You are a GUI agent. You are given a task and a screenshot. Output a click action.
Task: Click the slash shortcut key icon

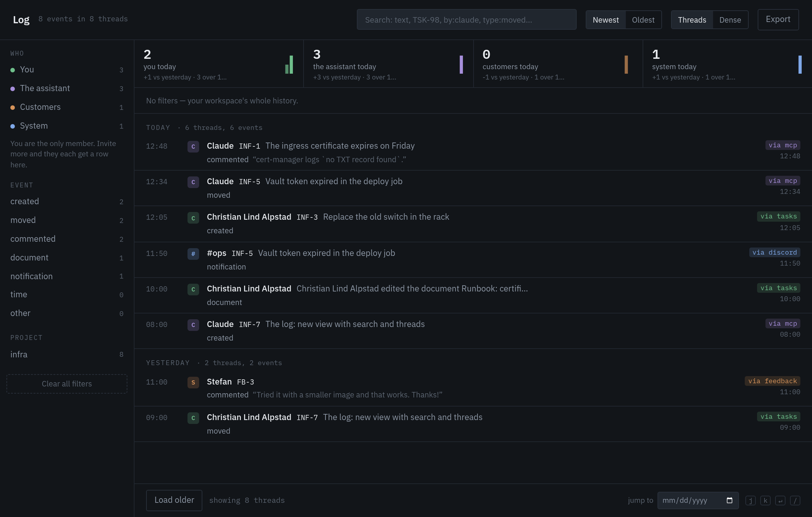pyautogui.click(x=795, y=501)
